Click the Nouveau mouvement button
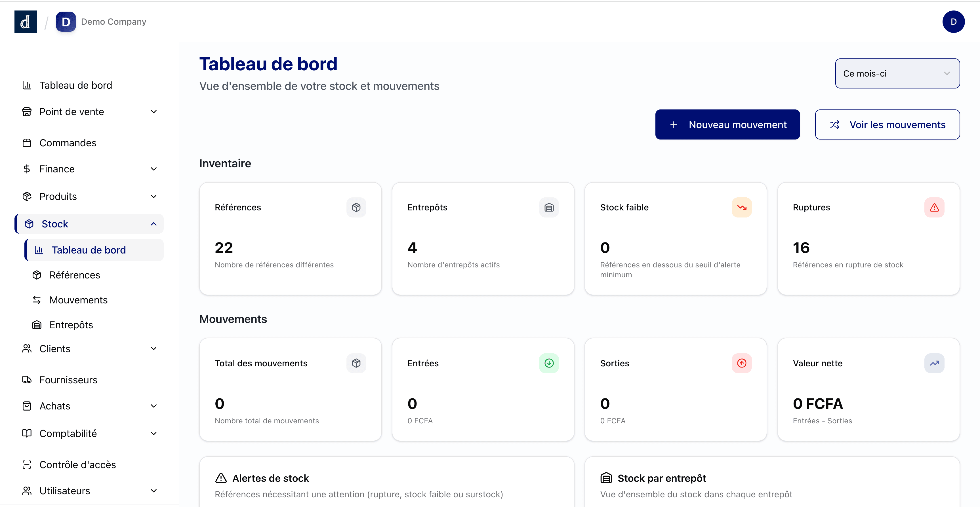 (x=727, y=125)
